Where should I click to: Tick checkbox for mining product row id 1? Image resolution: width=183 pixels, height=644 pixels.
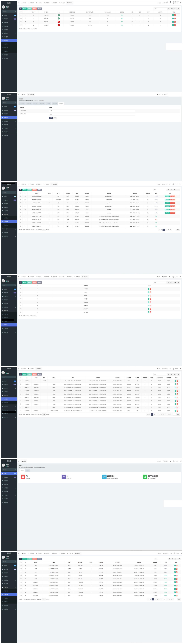[x=21, y=25]
